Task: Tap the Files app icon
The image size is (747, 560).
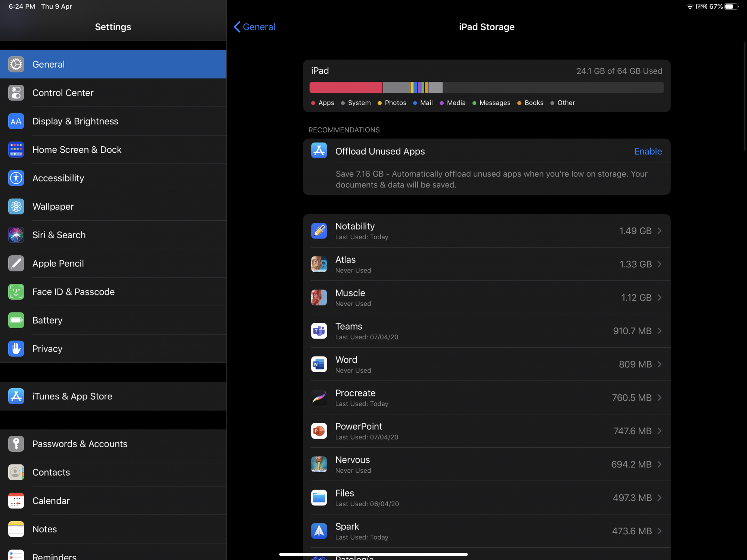Action: tap(319, 498)
